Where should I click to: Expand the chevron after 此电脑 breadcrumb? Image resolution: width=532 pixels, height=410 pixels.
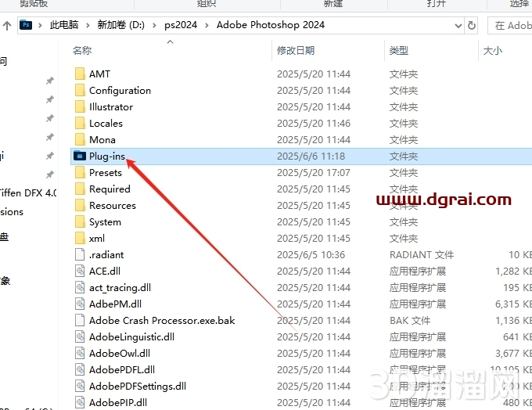click(88, 26)
